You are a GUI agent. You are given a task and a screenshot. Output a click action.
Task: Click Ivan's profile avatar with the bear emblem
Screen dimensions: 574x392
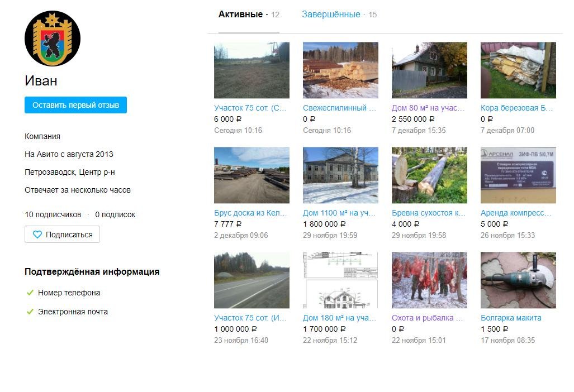53,39
